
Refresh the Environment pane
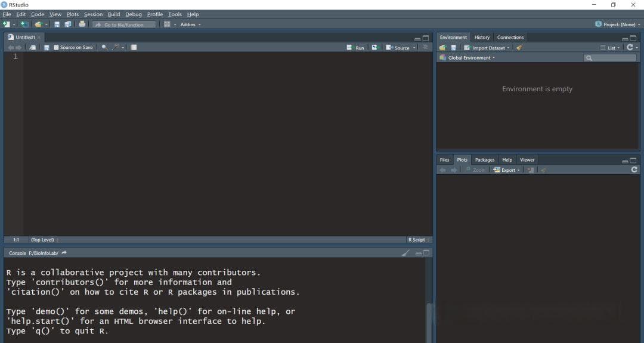pos(630,48)
